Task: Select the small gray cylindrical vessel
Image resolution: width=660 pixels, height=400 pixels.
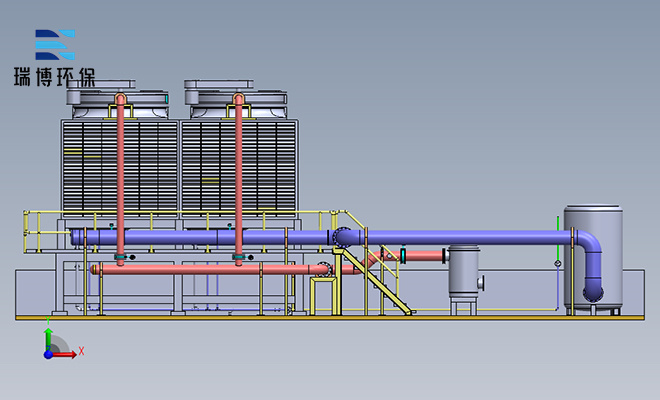Action: [x=462, y=270]
